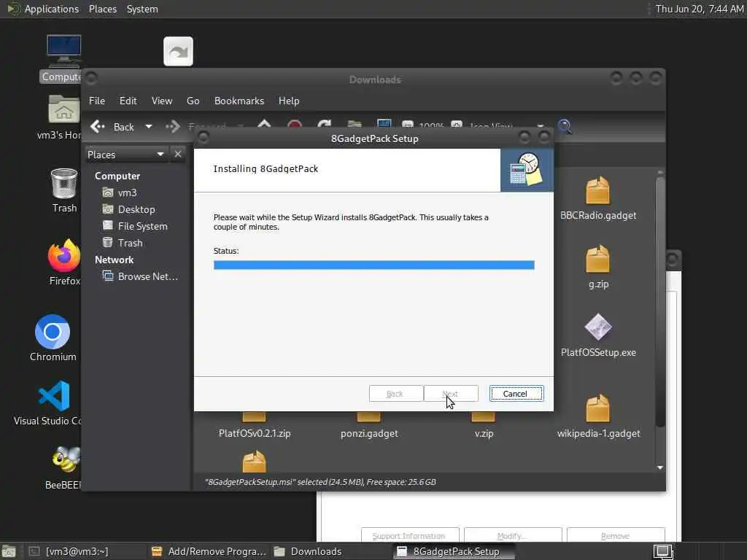Select Desktop in the Places sidebar
Image resolution: width=747 pixels, height=560 pixels.
click(x=128, y=209)
